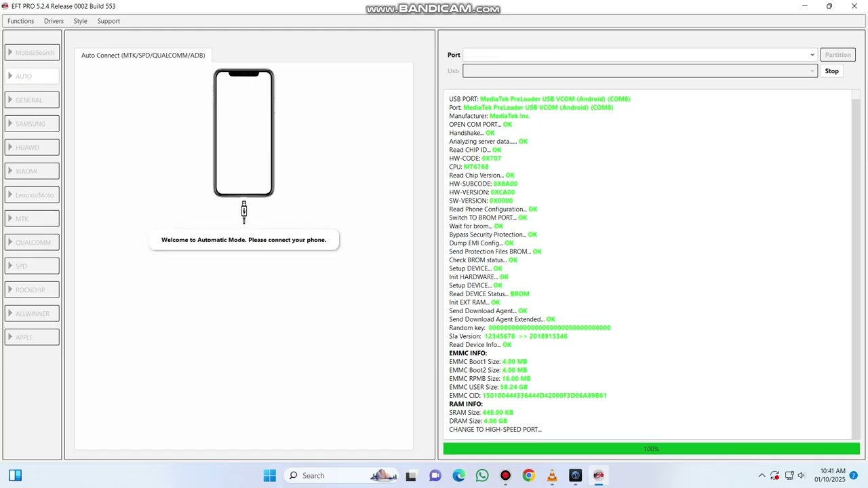Click the Partition button
This screenshot has width=868, height=488.
point(837,55)
